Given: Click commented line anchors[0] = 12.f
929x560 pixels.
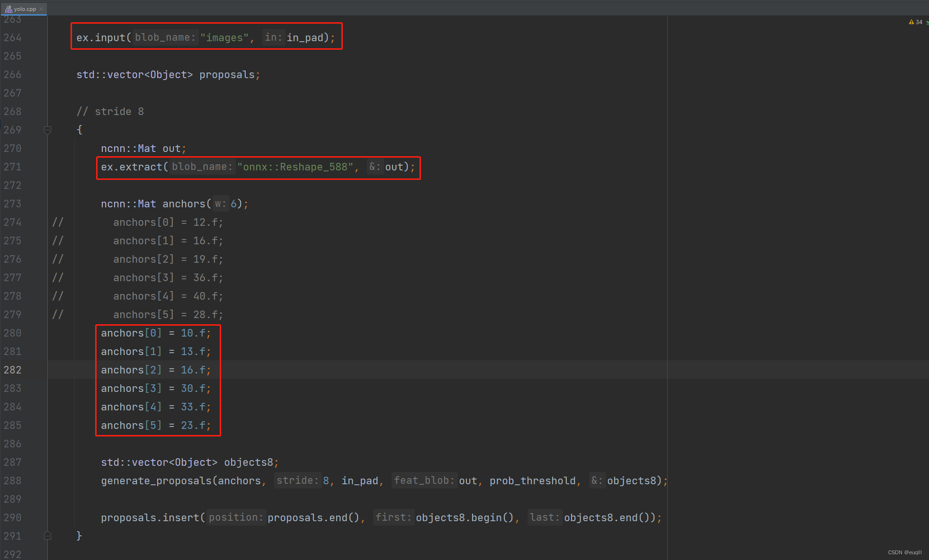Looking at the screenshot, I should coord(168,222).
